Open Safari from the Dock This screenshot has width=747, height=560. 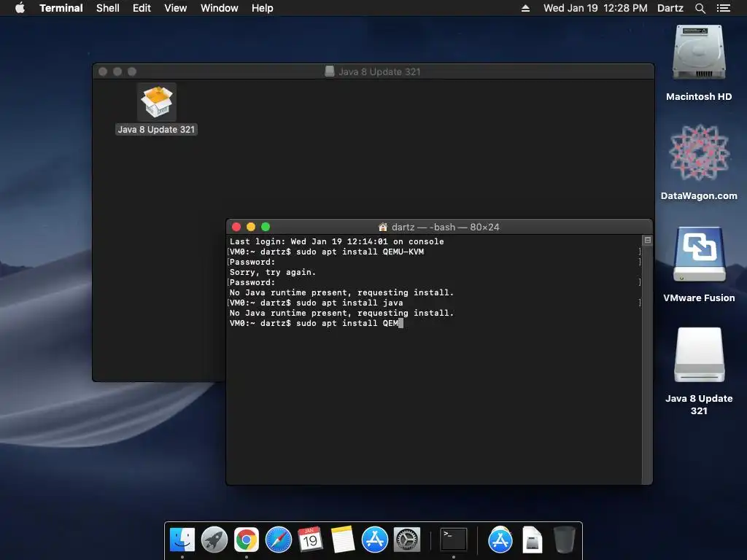[x=278, y=540]
